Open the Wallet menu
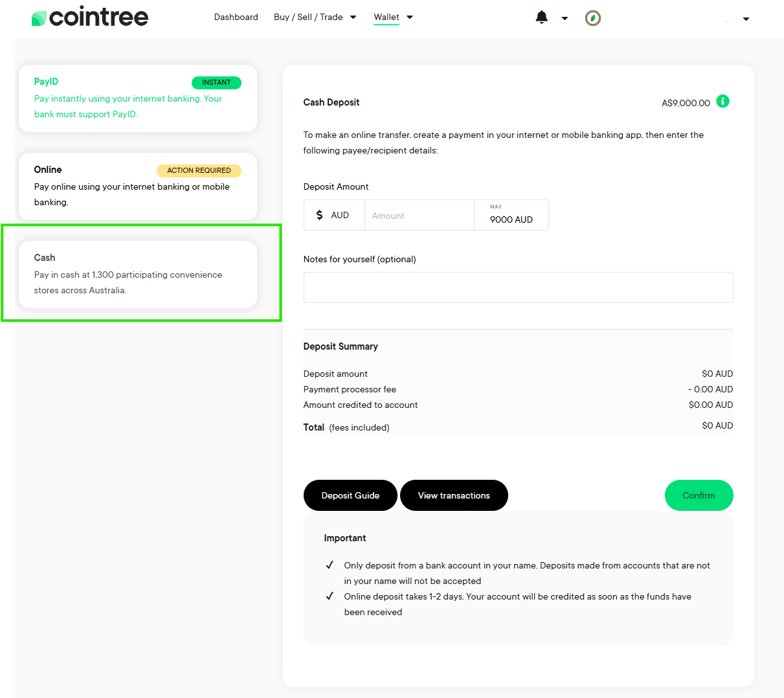 click(386, 17)
